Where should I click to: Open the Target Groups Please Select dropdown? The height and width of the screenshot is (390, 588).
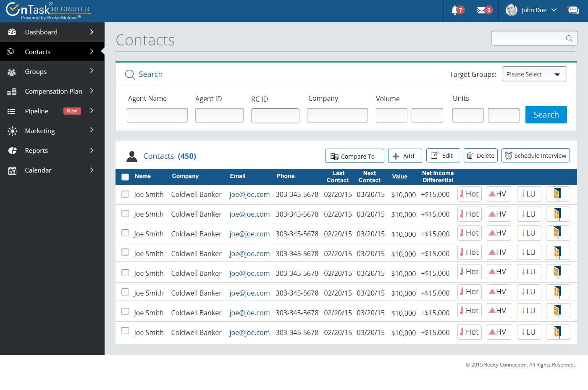point(534,74)
